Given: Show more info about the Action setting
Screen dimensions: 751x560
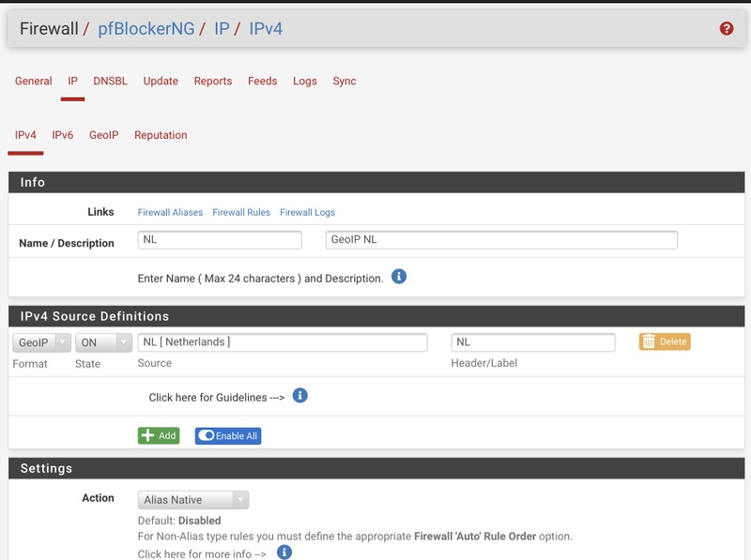Looking at the screenshot, I should pos(284,552).
